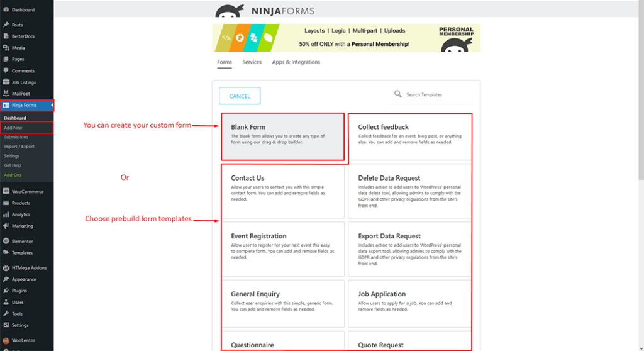Image resolution: width=644 pixels, height=351 pixels.
Task: Click the Media icon in sidebar
Action: tap(6, 48)
